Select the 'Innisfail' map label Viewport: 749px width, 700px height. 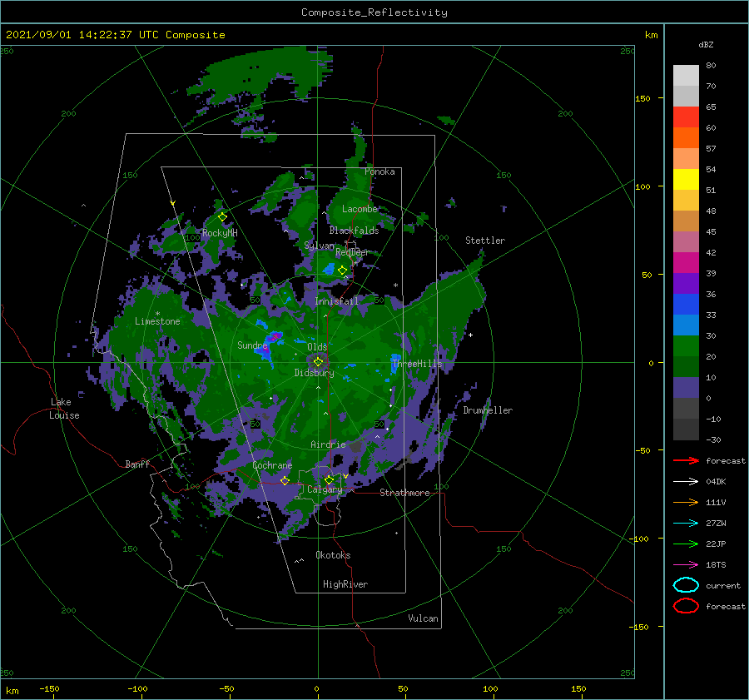pos(336,301)
